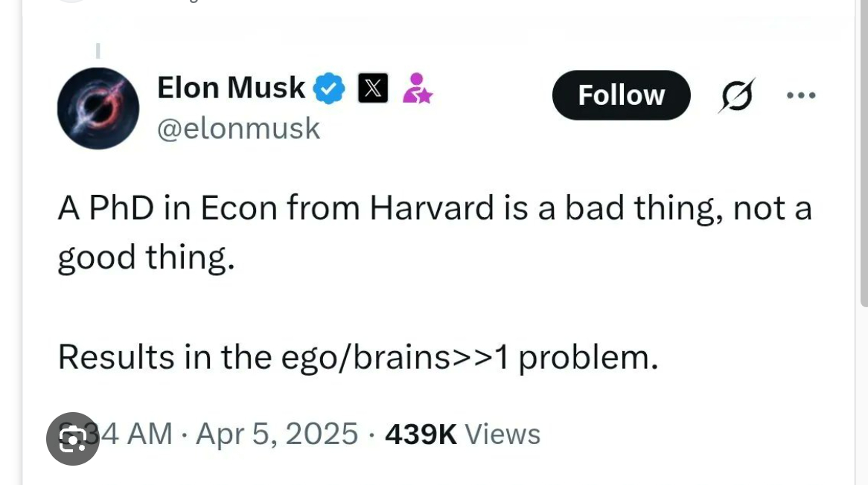Click the 'good thing.' text line
This screenshot has width=868, height=485.
click(x=146, y=258)
